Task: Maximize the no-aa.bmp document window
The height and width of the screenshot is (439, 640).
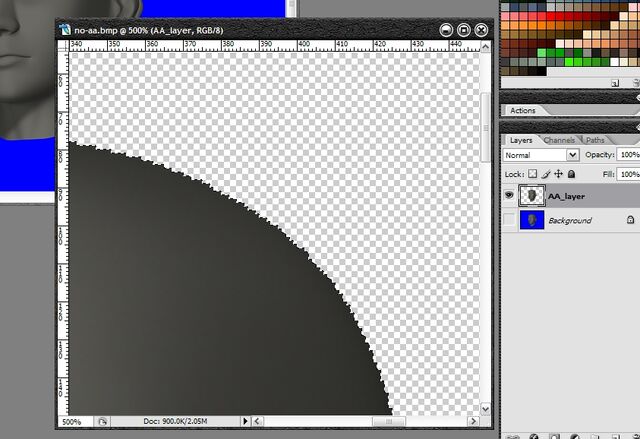Action: tap(464, 30)
